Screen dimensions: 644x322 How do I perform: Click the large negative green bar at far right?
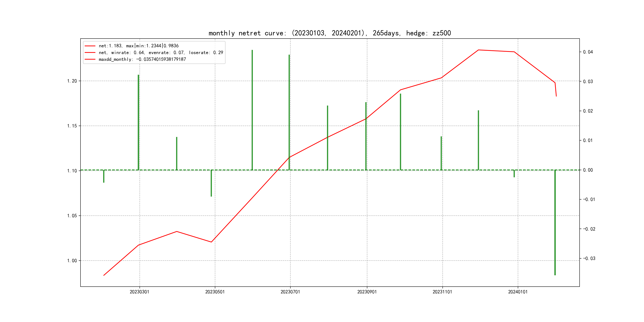coord(555,222)
